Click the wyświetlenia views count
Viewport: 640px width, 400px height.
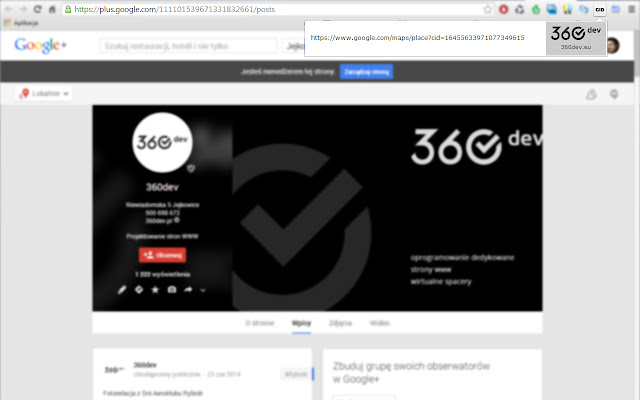[x=162, y=274]
